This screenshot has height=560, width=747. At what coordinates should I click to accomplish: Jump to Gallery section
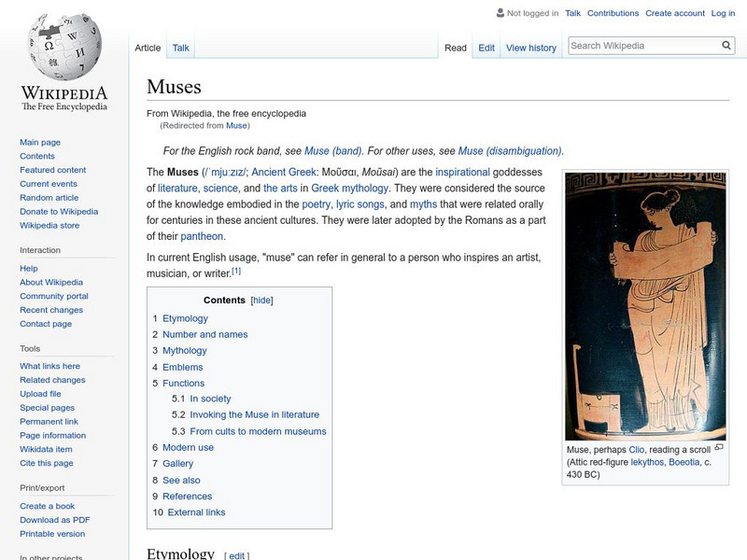[177, 463]
